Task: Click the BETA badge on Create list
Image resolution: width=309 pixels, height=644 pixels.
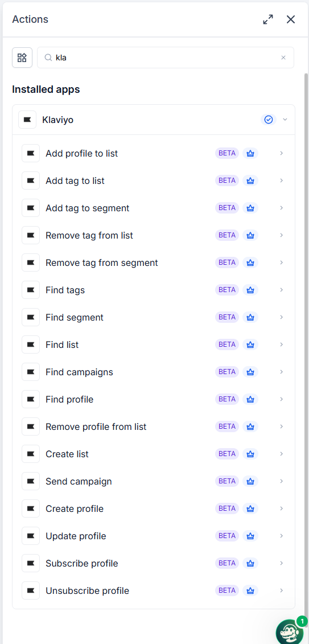Action: 227,454
